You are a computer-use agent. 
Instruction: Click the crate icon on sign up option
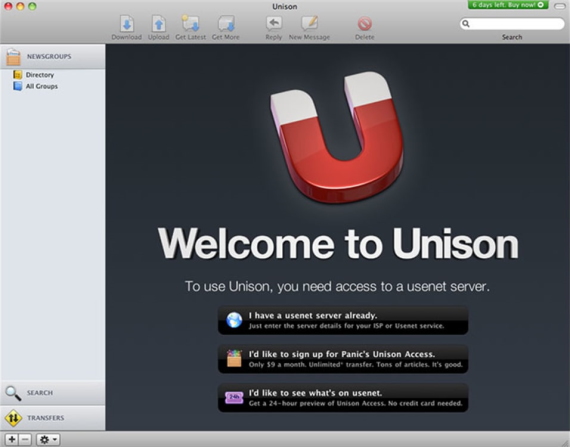tap(234, 358)
